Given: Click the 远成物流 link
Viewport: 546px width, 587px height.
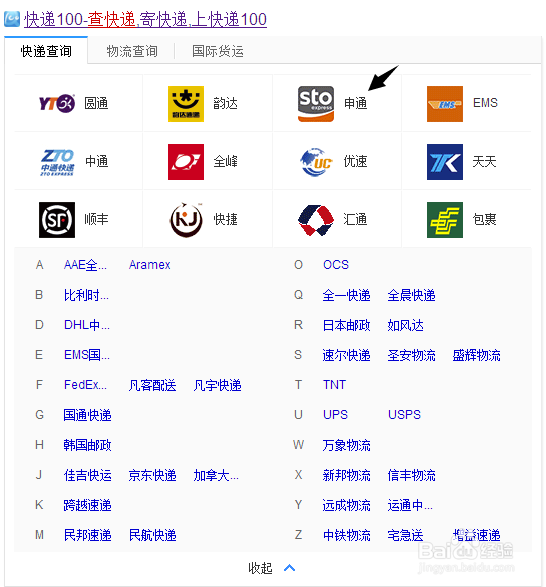Looking at the screenshot, I should tap(346, 505).
